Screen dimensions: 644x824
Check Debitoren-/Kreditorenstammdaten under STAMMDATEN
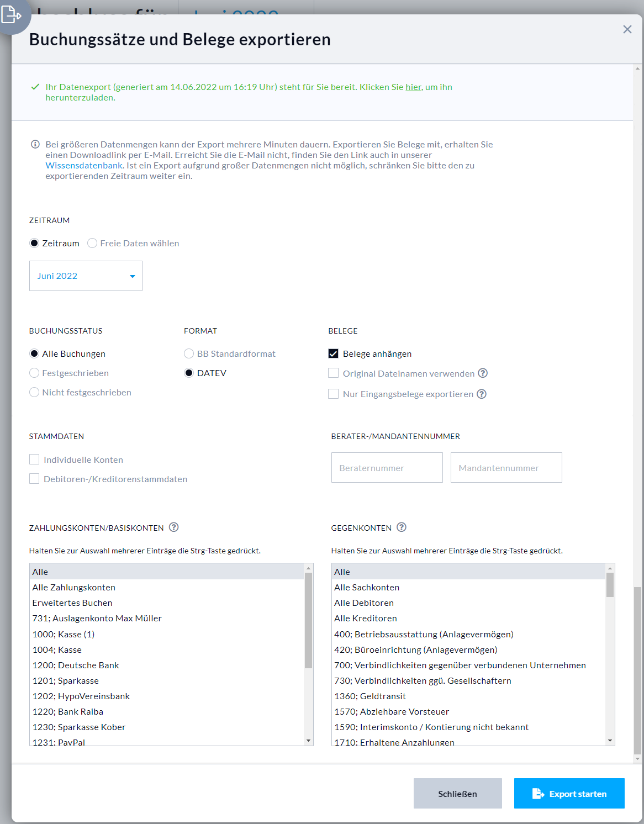(34, 478)
